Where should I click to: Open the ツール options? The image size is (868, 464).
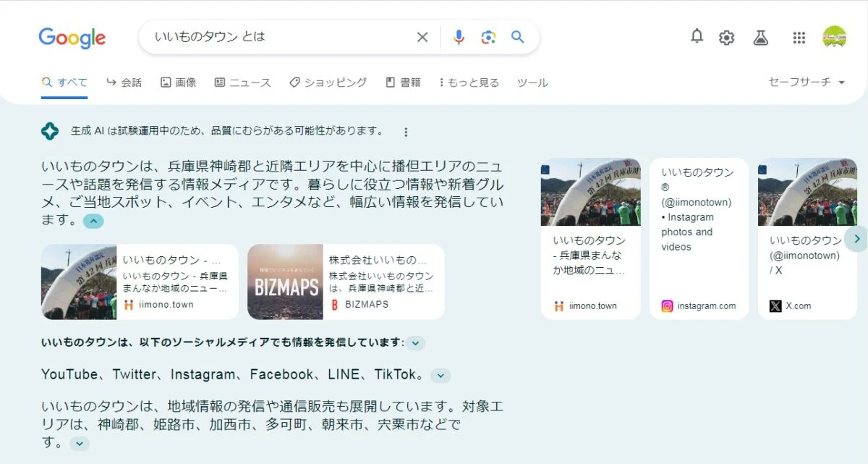coord(532,83)
